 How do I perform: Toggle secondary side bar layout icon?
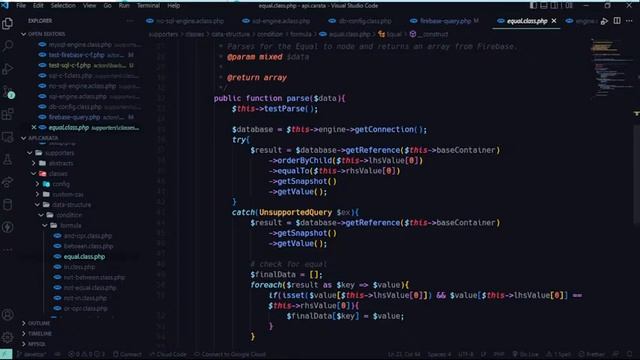554,6
